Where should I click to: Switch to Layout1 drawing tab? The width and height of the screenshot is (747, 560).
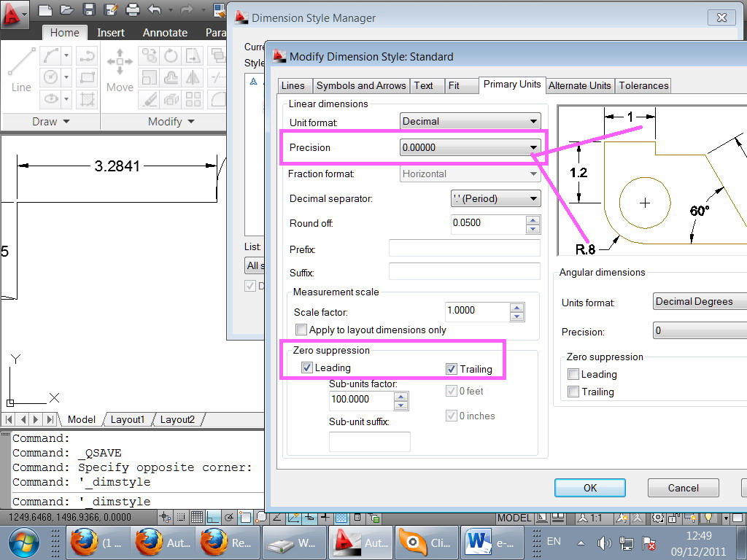[127, 419]
